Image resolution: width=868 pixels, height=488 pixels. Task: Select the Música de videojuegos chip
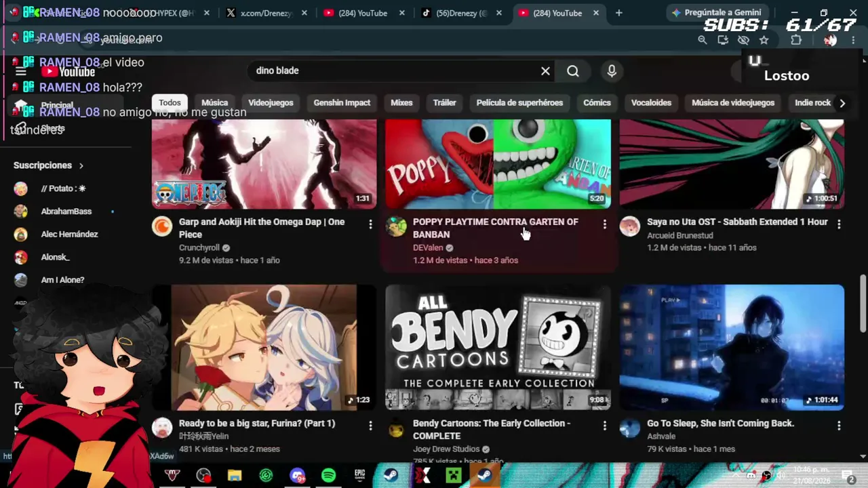pos(733,103)
